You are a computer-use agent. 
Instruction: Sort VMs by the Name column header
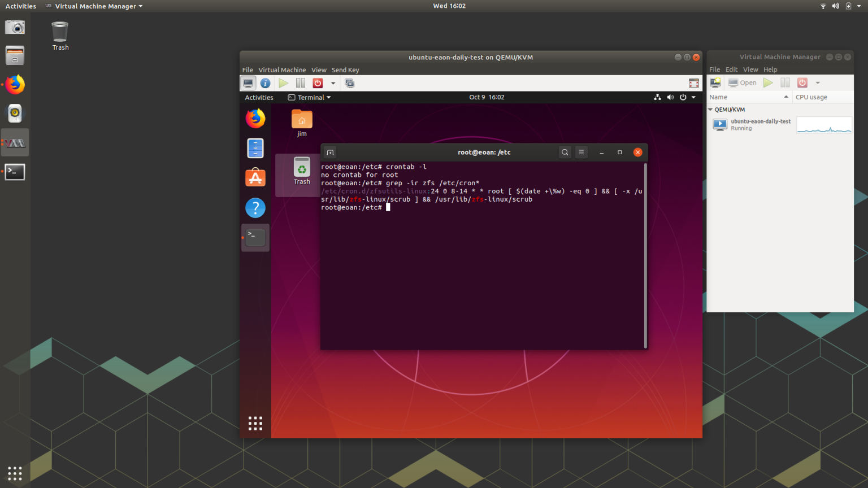(718, 97)
